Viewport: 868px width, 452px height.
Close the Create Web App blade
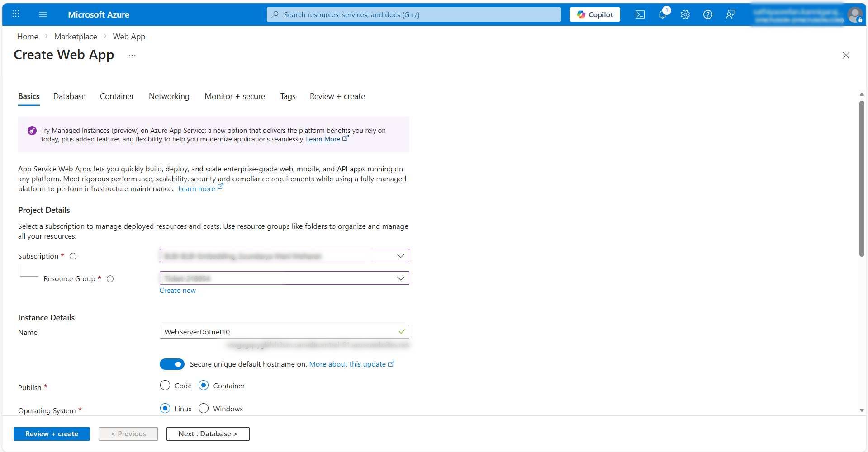click(846, 55)
